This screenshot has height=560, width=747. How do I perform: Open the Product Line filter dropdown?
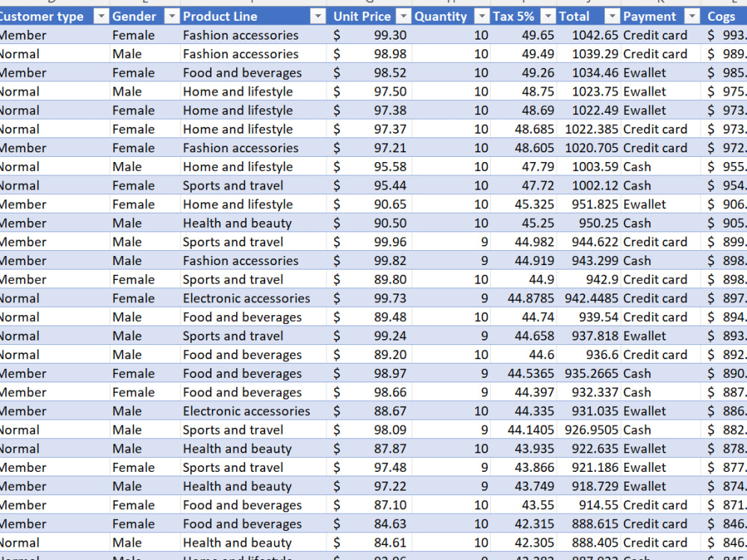coord(317,16)
